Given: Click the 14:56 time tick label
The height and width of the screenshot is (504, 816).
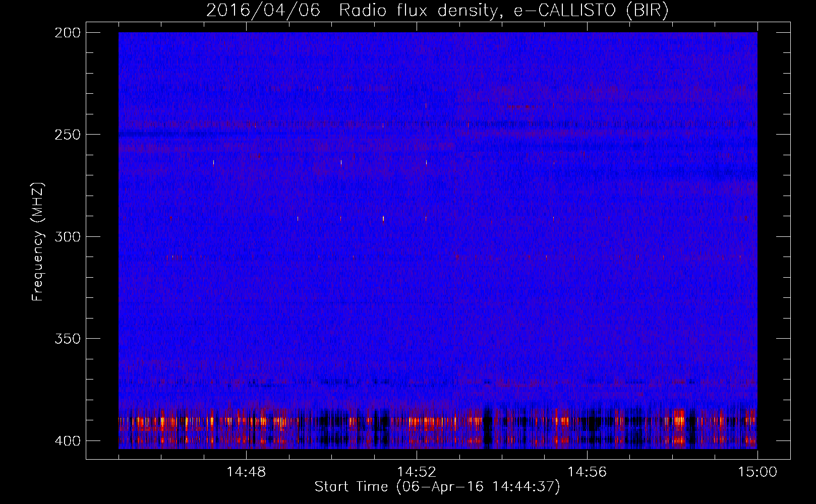Looking at the screenshot, I should point(587,472).
